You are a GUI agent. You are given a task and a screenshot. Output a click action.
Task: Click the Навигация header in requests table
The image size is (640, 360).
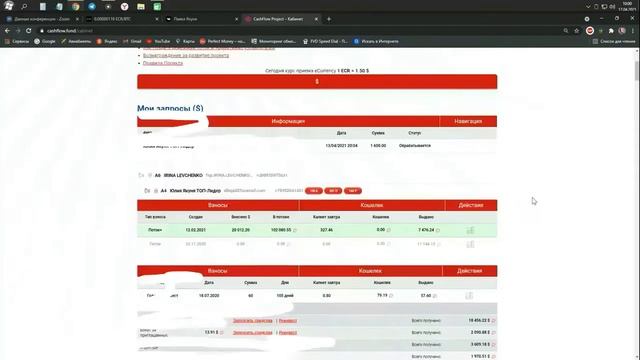coord(468,121)
